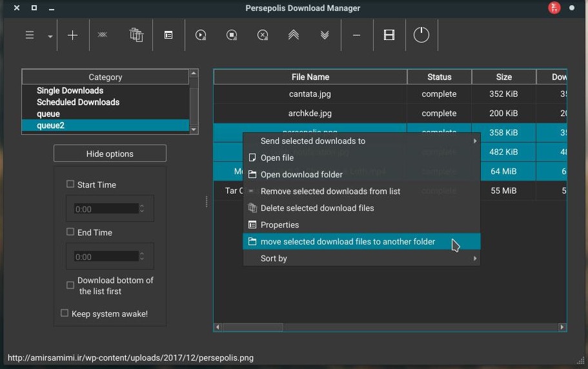588x369 pixels.
Task: Click the splitter handle between panels
Action: pos(207,201)
